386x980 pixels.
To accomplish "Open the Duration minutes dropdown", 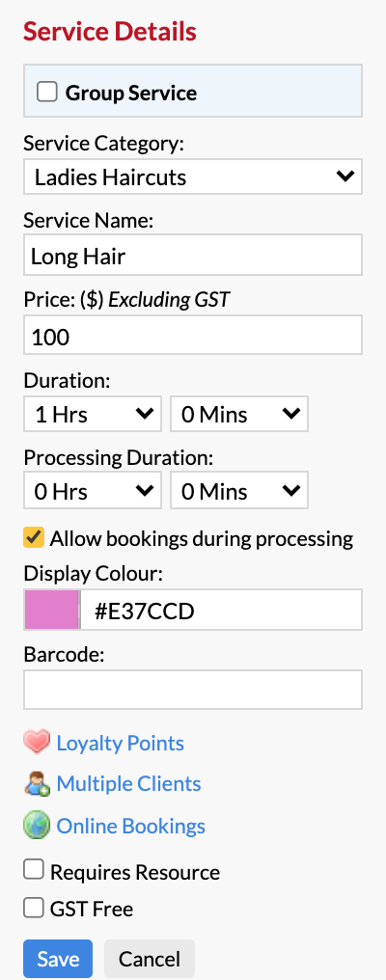I will [239, 414].
